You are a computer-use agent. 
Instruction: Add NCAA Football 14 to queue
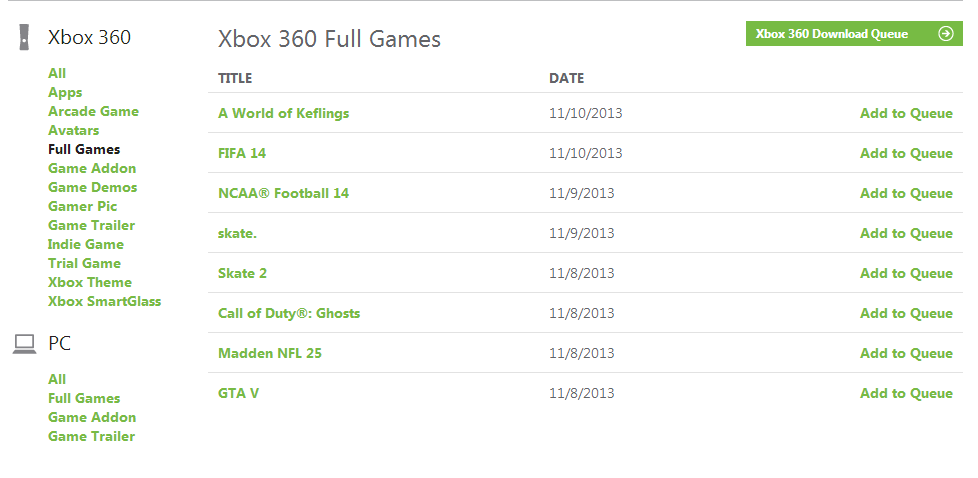906,193
